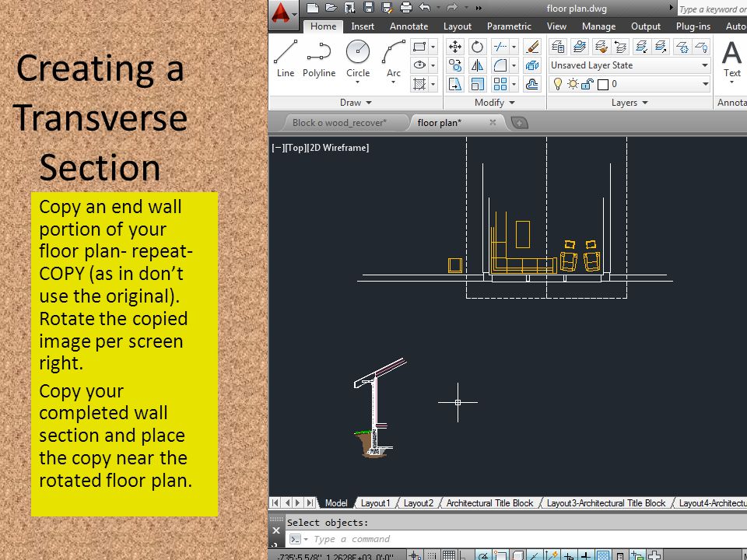This screenshot has height=560, width=747.
Task: Expand the Draw panel
Action: (x=356, y=103)
